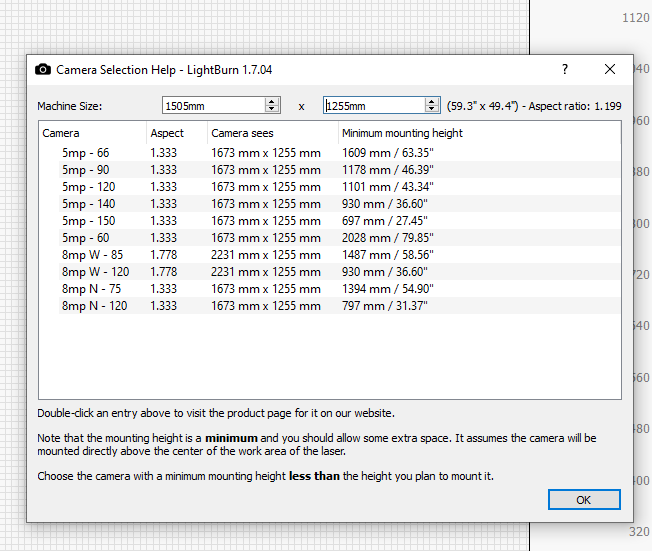Decrease machine height with down arrow
Image resolution: width=652 pixels, height=551 pixels.
pyautogui.click(x=432, y=109)
